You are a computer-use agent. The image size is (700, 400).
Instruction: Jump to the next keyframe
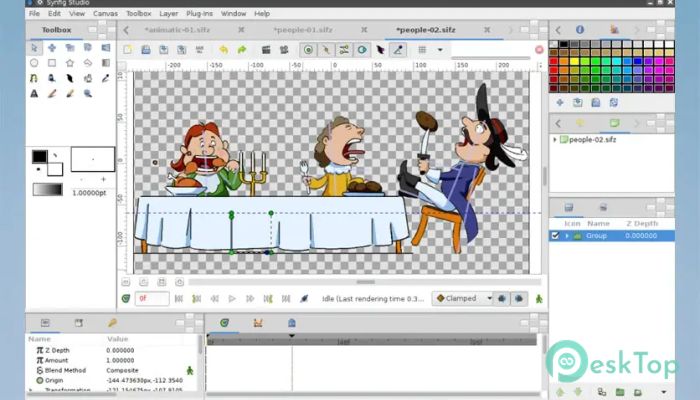[268, 299]
